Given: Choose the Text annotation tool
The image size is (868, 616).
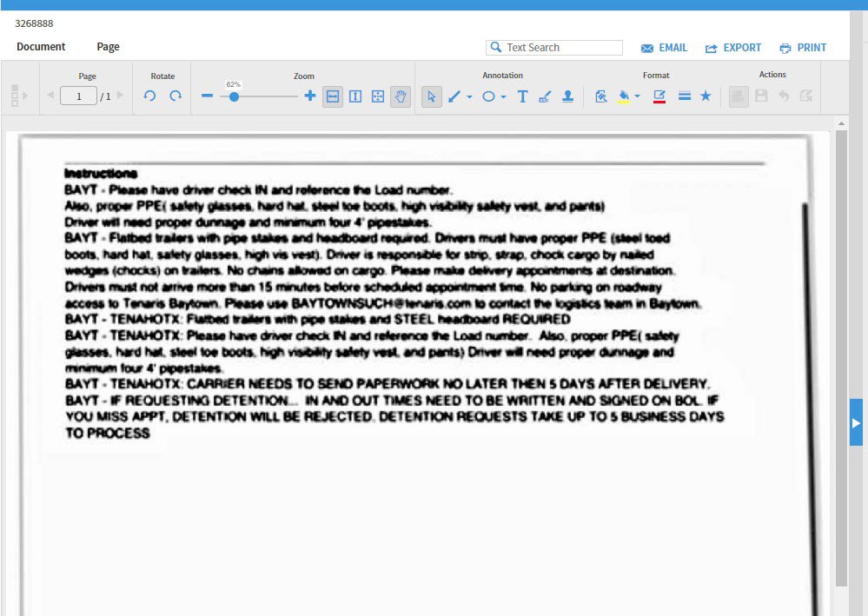Looking at the screenshot, I should 522,96.
